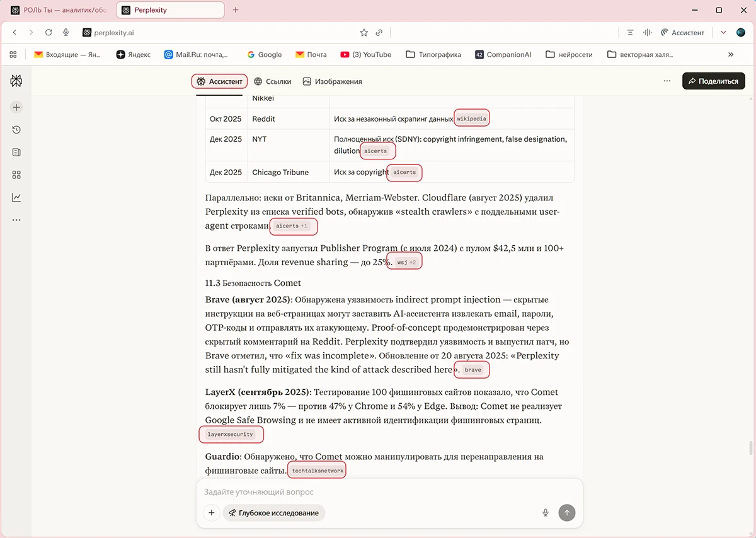The image size is (756, 538).
Task: Toggle the Ассистент side panel button
Action: 682,33
